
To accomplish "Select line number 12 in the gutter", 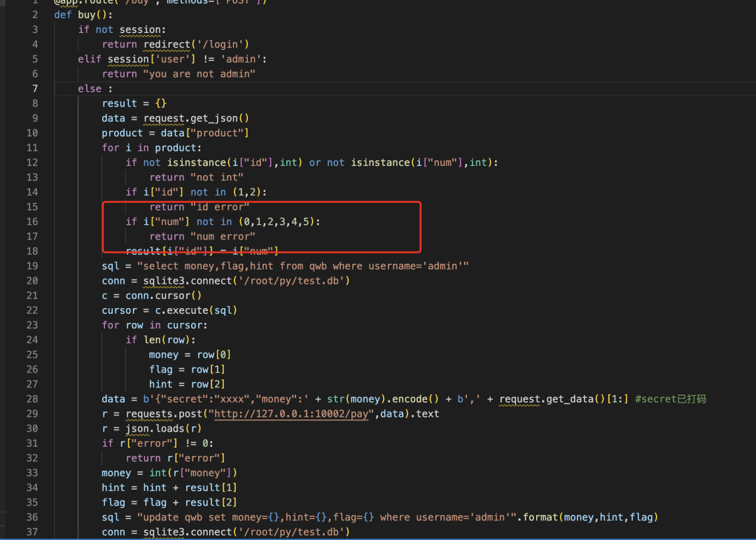I will [32, 162].
